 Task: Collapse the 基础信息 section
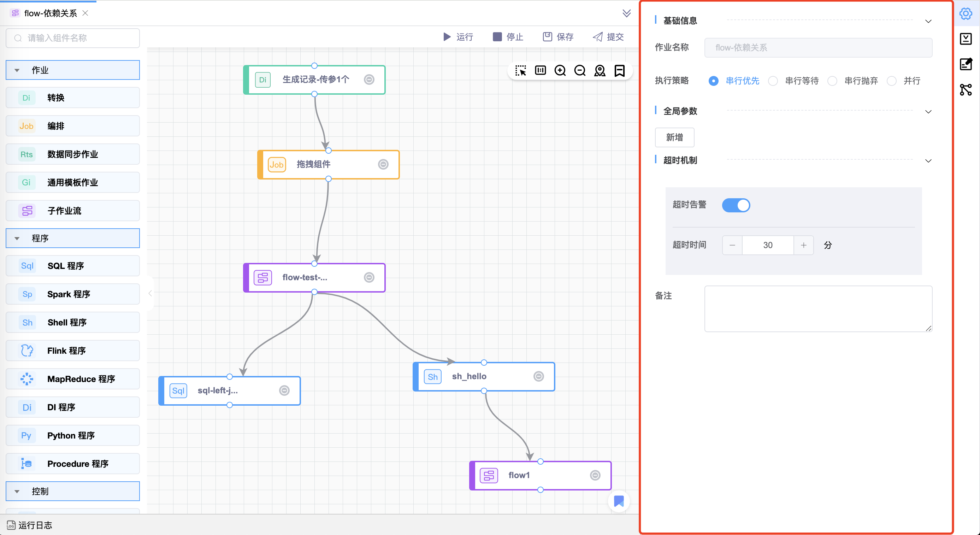928,21
